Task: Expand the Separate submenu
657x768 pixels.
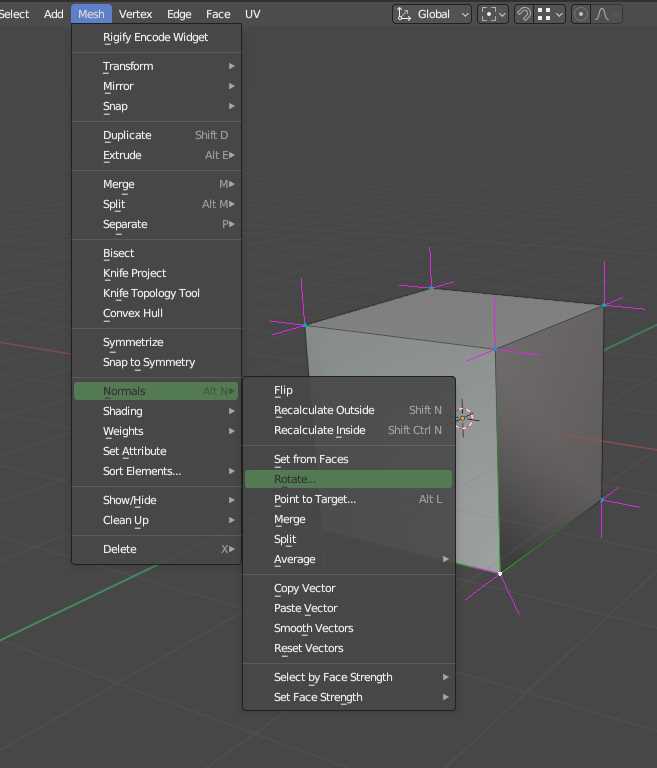Action: click(x=156, y=224)
